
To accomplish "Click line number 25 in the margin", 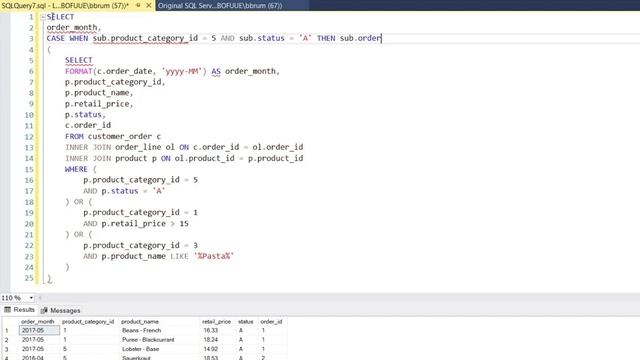I will (x=29, y=278).
